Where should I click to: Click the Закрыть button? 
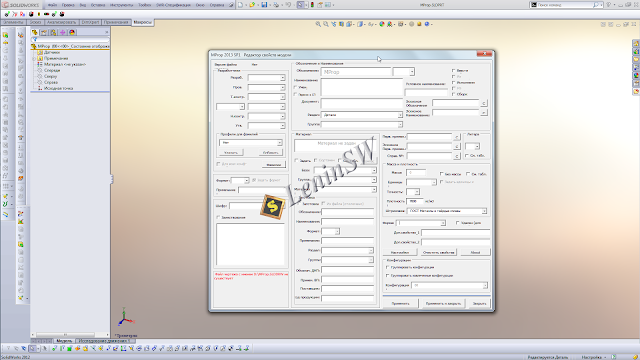(479, 303)
